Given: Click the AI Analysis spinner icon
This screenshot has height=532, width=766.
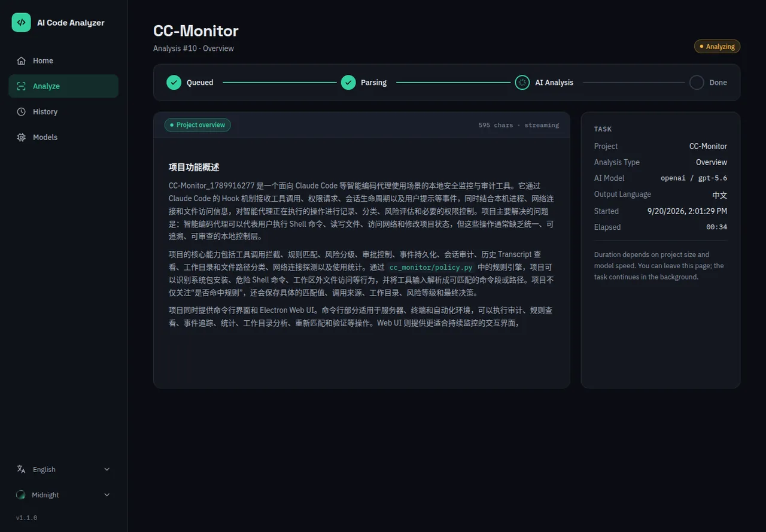Looking at the screenshot, I should (522, 83).
